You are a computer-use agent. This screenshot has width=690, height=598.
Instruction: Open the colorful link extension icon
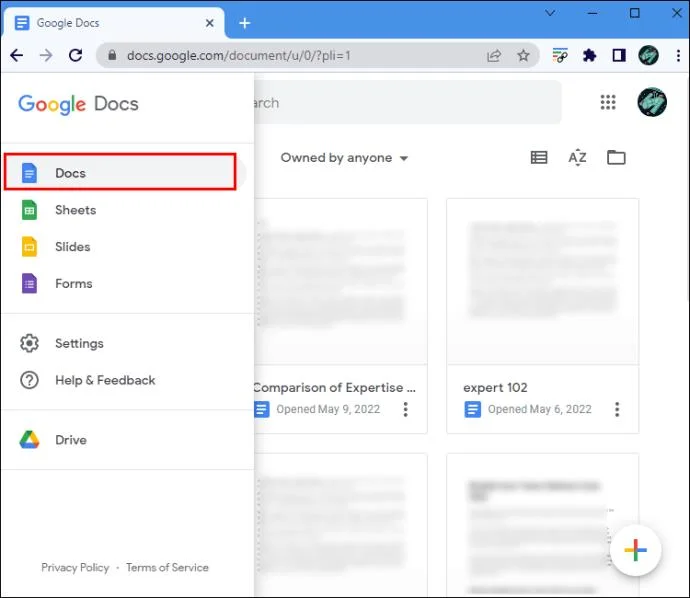(560, 55)
